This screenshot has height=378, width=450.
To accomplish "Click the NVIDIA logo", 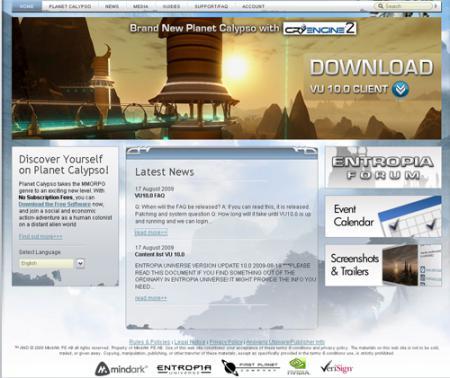I will tap(298, 367).
